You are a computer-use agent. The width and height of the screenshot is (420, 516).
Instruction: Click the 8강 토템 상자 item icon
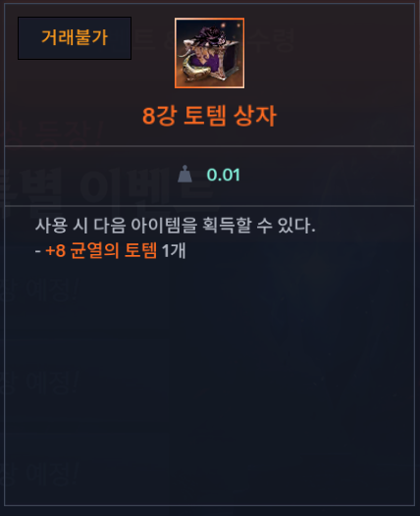pos(209,53)
